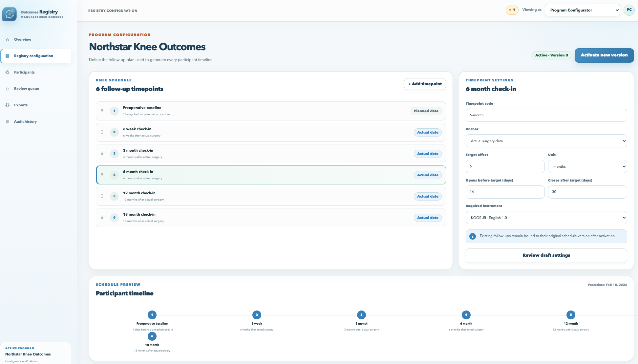Click the Audit history list icon

(8, 122)
